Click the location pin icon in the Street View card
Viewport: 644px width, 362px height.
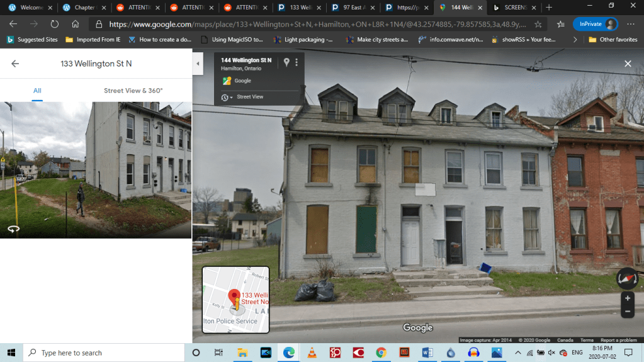point(286,62)
